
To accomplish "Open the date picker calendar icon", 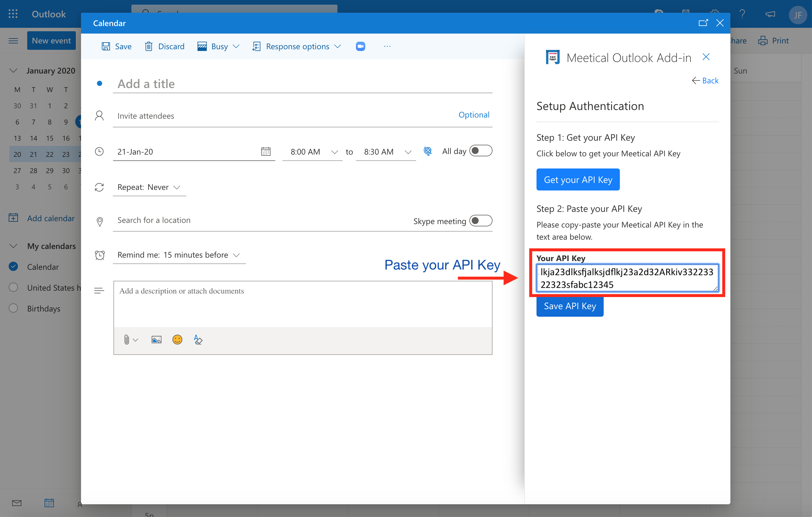I will pyautogui.click(x=266, y=152).
